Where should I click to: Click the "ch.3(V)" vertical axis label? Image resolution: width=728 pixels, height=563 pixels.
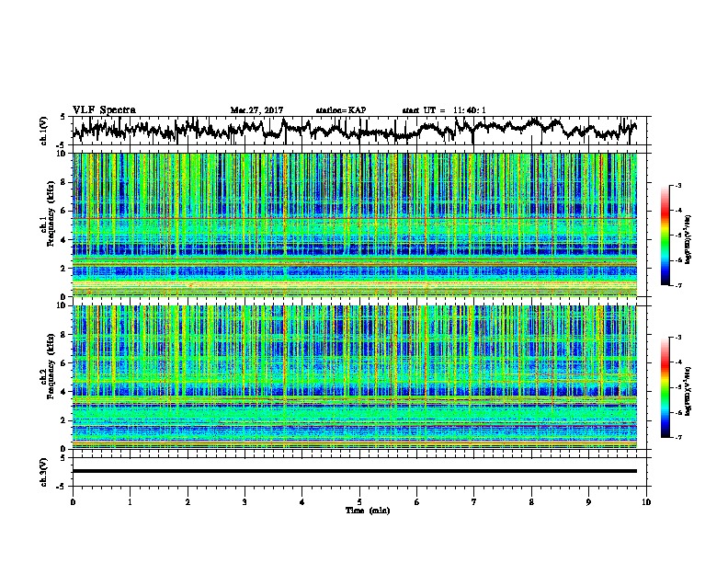[x=44, y=472]
